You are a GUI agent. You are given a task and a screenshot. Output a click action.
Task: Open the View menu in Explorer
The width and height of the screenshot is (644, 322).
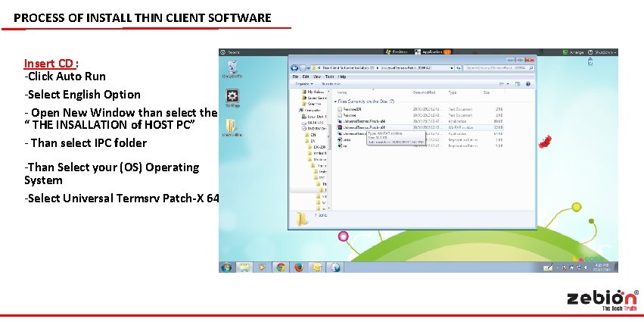pos(317,77)
